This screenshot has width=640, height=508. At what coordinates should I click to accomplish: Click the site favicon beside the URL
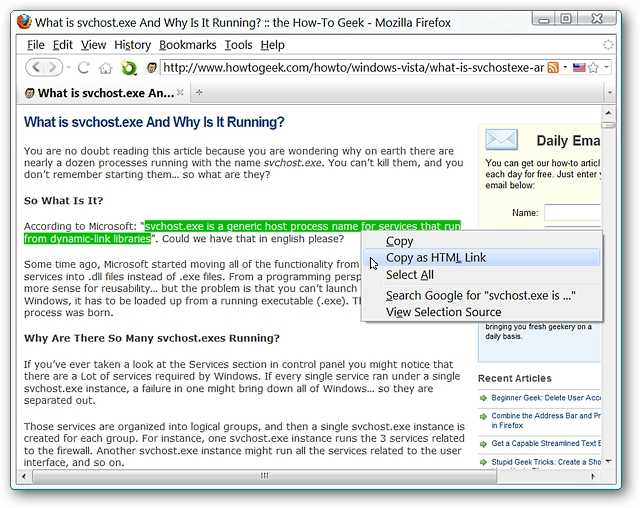pos(152,68)
